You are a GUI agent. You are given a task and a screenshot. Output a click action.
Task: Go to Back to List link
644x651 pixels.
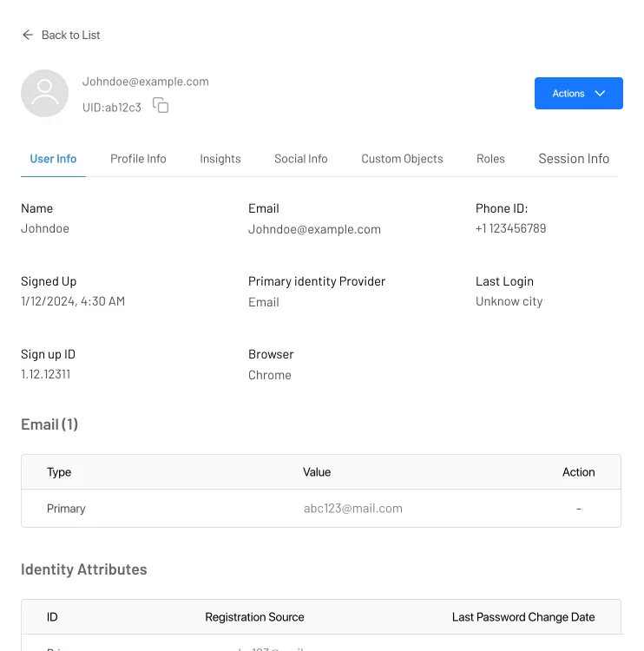70,35
